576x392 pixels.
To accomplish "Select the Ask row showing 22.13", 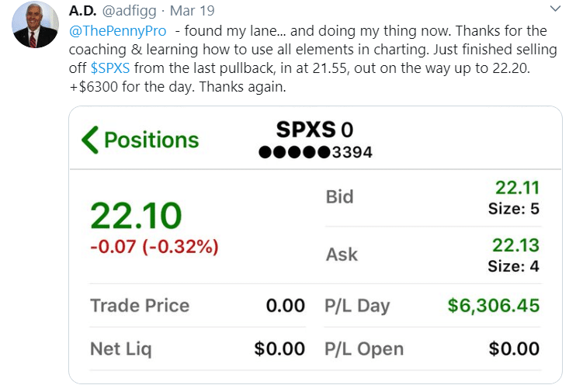I will click(x=432, y=255).
